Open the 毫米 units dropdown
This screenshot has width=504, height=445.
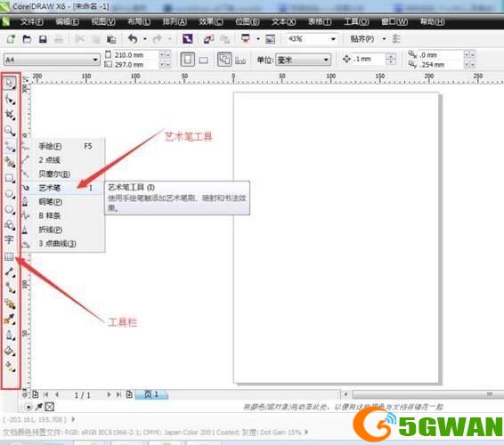point(326,60)
